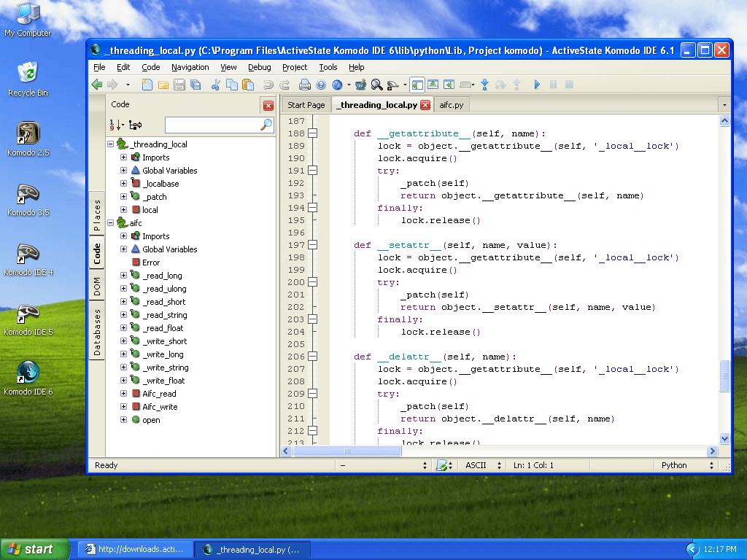This screenshot has width=747, height=560.
Task: Expand the Aifc_read class node
Action: (123, 393)
